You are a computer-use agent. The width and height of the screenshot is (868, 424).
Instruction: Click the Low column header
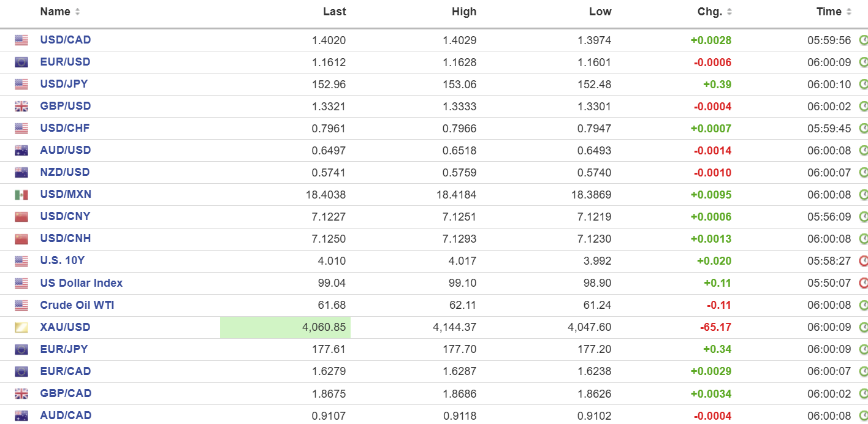point(600,12)
